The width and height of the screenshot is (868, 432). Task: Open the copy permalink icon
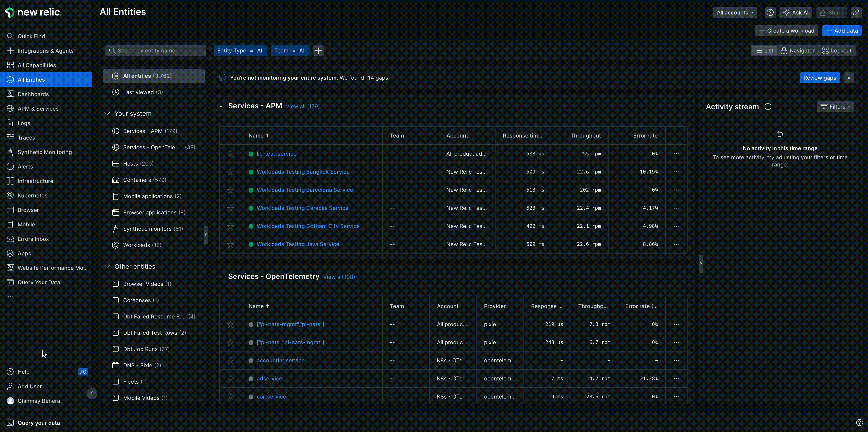(x=856, y=12)
